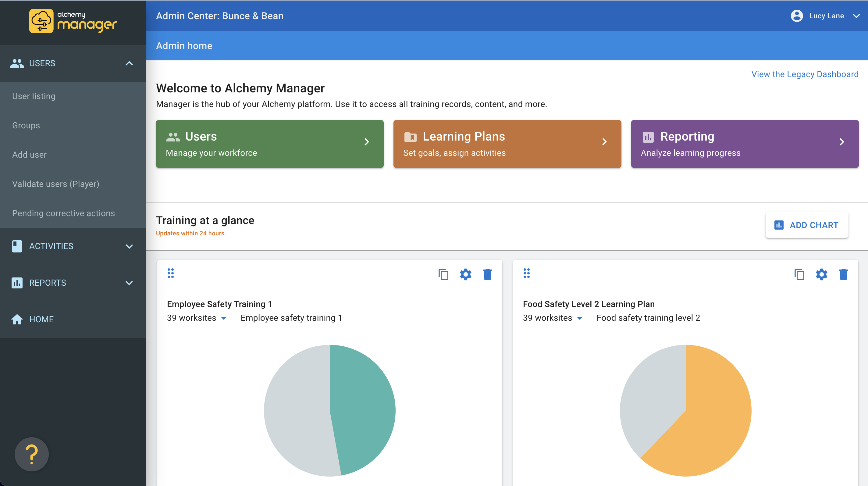Screen dimensions: 868x486
Task: Open User listing in sidebar
Action: click(34, 96)
